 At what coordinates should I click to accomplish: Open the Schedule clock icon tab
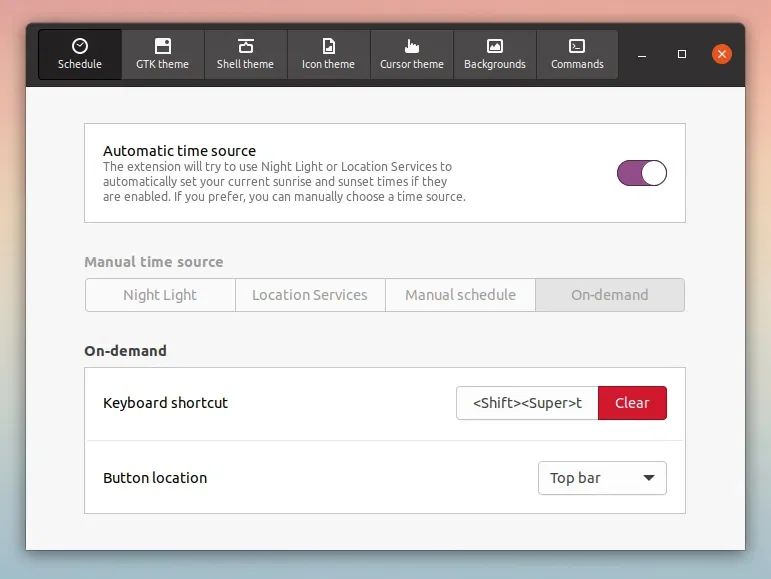[80, 46]
